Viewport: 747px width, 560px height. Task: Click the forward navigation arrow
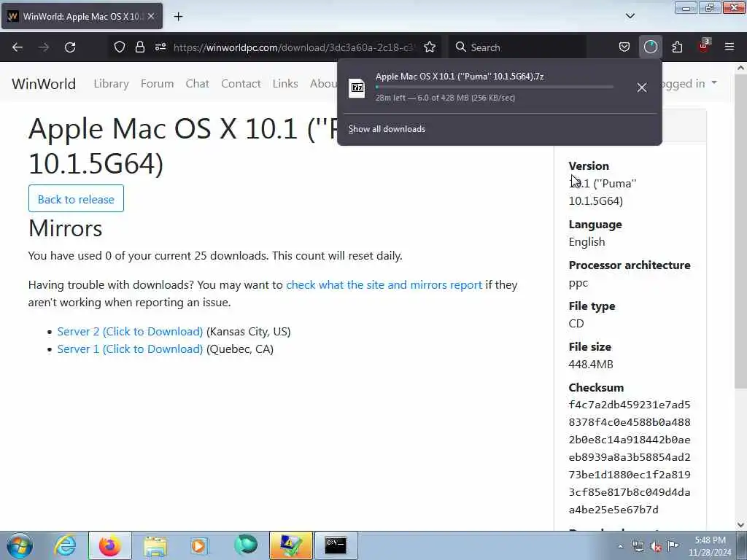coord(43,47)
